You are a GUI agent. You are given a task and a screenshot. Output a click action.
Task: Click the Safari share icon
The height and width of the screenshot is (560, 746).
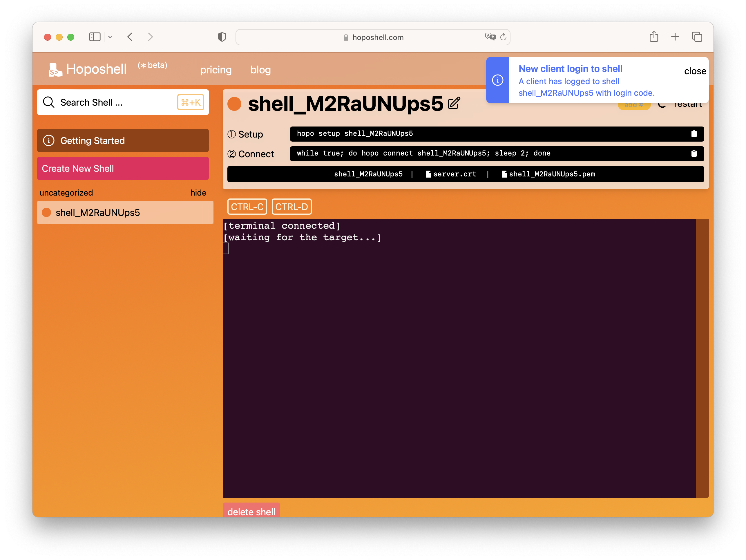coord(653,37)
